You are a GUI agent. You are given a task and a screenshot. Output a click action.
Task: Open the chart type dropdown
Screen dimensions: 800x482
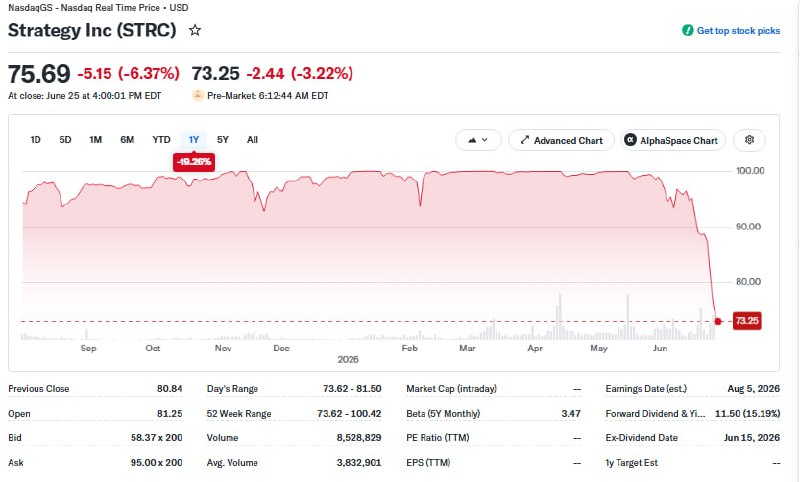(478, 140)
